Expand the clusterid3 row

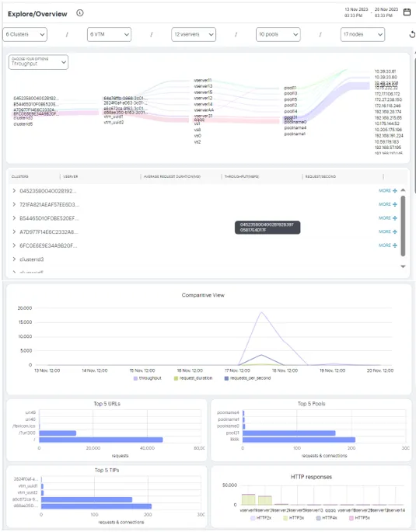tap(14, 259)
